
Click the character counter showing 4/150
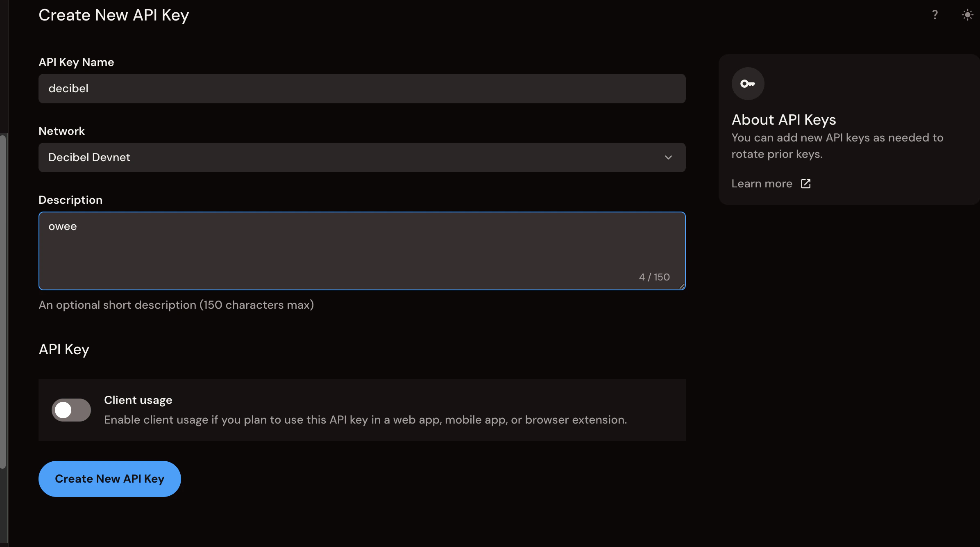coord(654,277)
